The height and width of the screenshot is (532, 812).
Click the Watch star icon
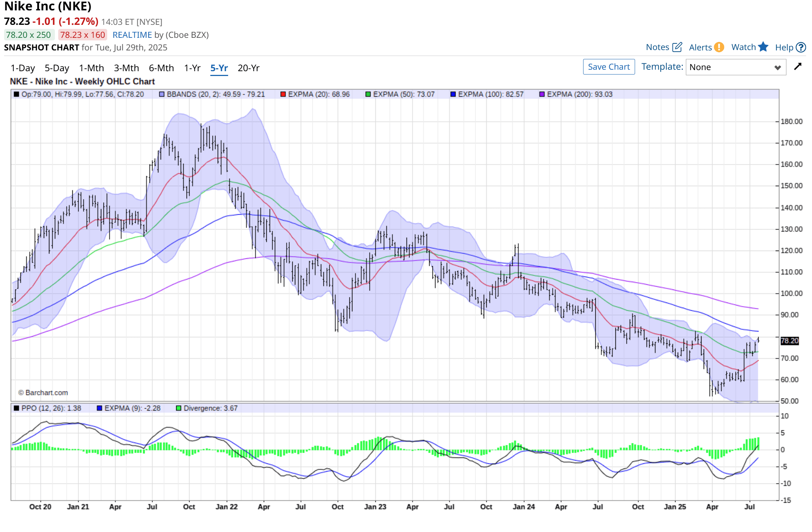tap(763, 47)
